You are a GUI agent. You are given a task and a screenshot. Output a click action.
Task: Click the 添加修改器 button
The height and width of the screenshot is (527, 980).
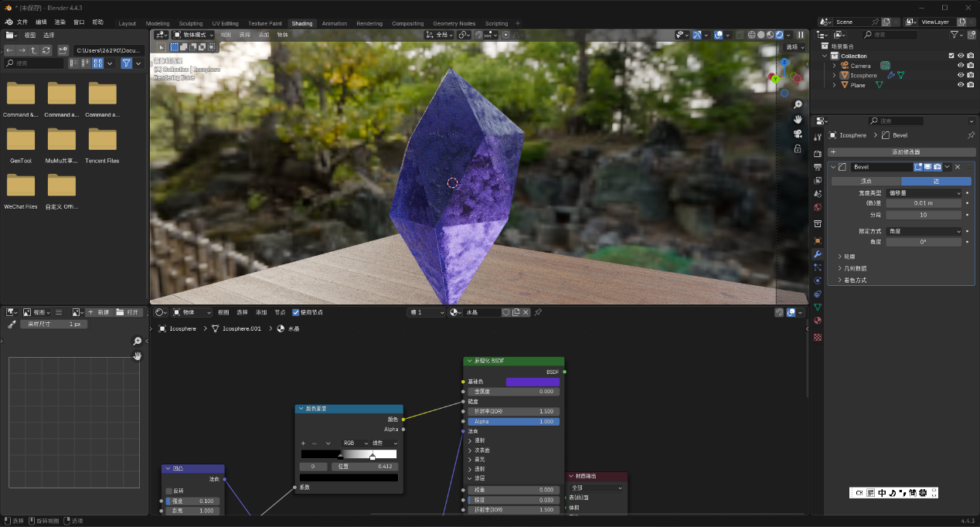tap(901, 152)
